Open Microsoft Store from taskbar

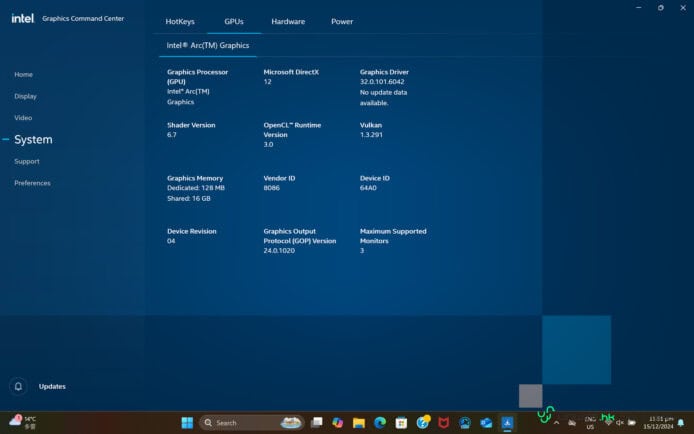[x=401, y=423]
